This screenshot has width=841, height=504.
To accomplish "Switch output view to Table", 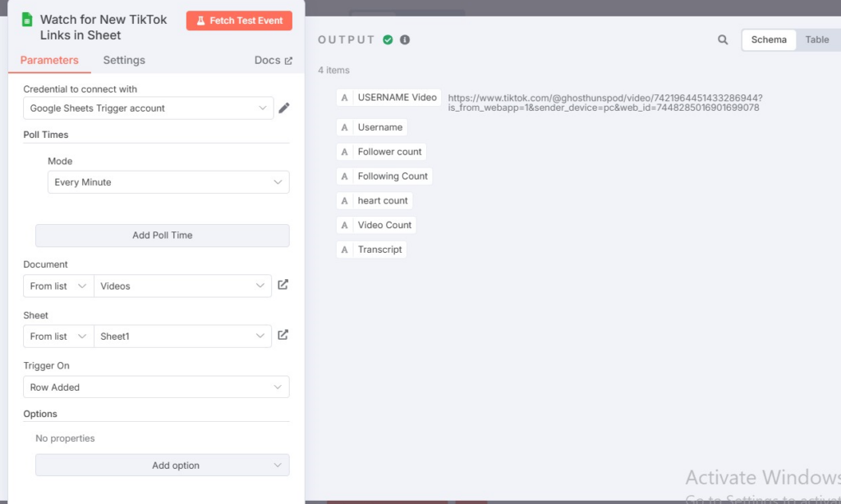I will click(817, 39).
